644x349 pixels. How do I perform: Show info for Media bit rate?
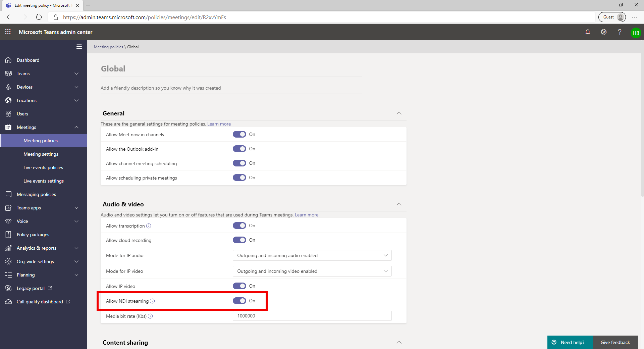tap(150, 316)
